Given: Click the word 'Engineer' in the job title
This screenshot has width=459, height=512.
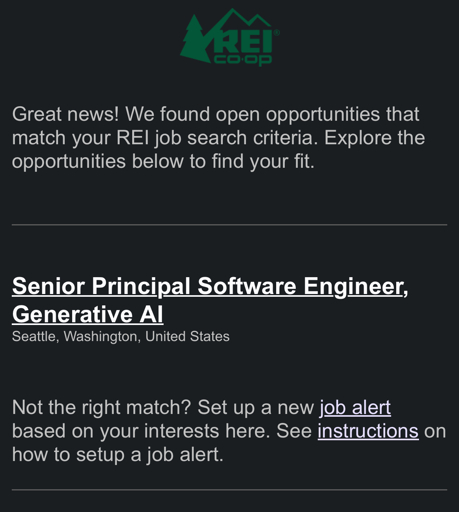Looking at the screenshot, I should [x=355, y=286].
